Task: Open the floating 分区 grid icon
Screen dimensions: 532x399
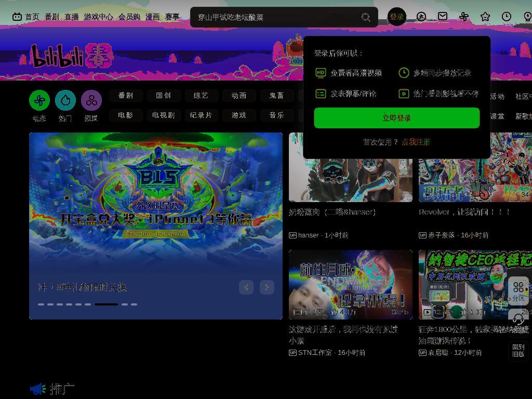Action: 518,291
